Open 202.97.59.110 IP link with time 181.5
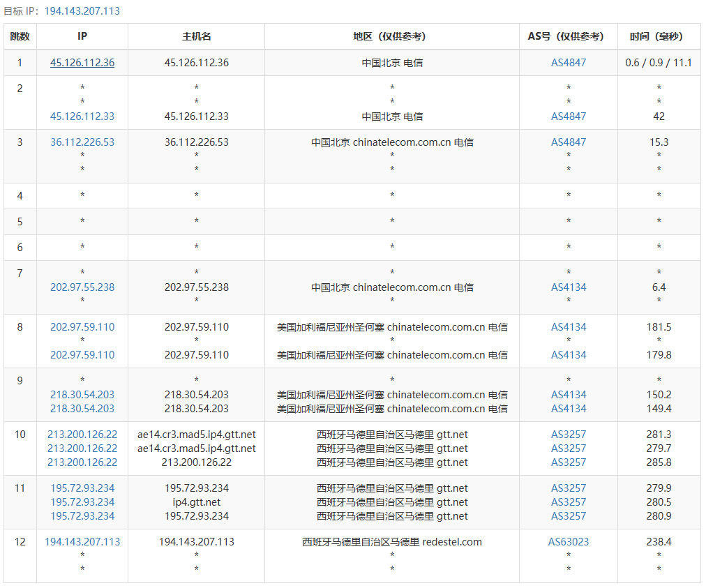Screen dimensions: 706x588 coord(82,327)
